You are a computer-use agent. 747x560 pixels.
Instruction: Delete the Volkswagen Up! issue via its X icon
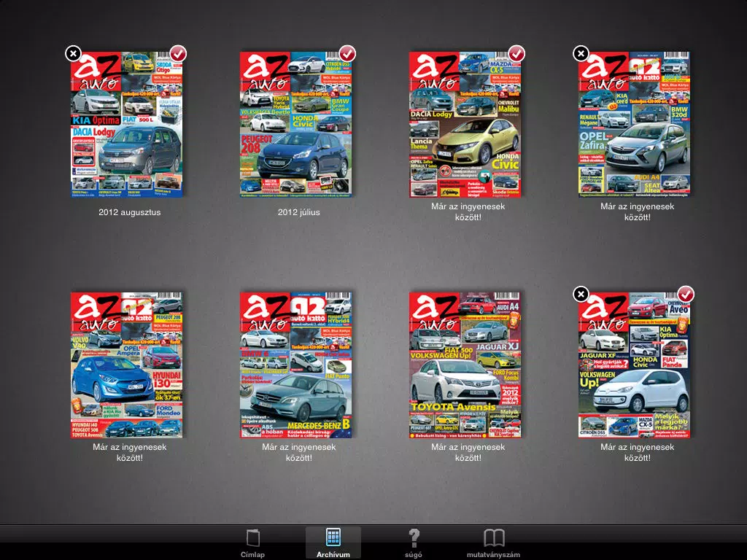pyautogui.click(x=581, y=294)
